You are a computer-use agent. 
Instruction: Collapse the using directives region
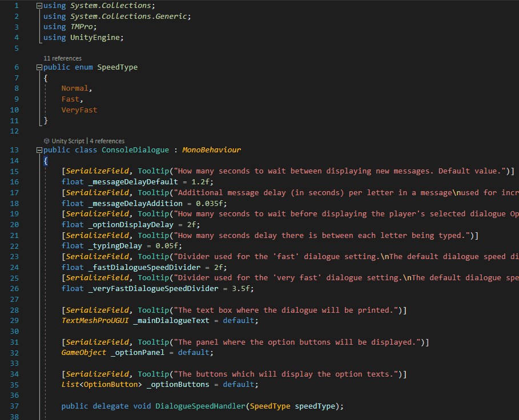(x=39, y=6)
